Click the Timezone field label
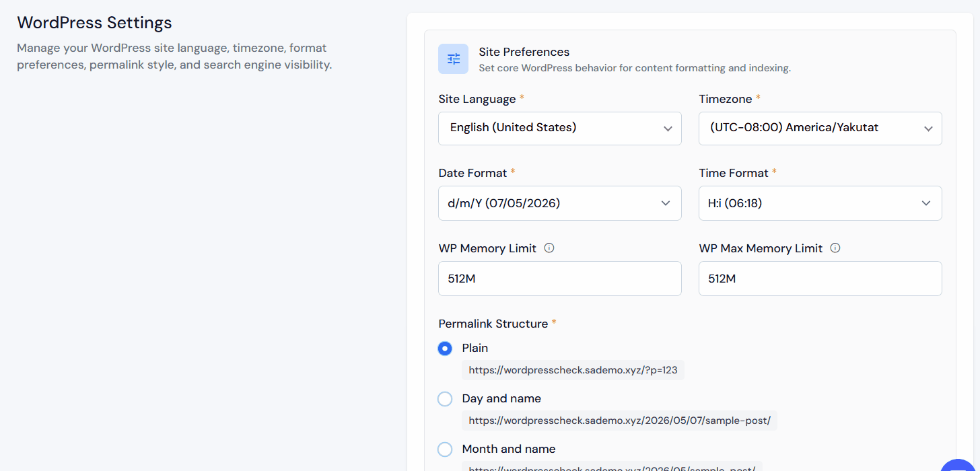980x471 pixels. coord(726,99)
